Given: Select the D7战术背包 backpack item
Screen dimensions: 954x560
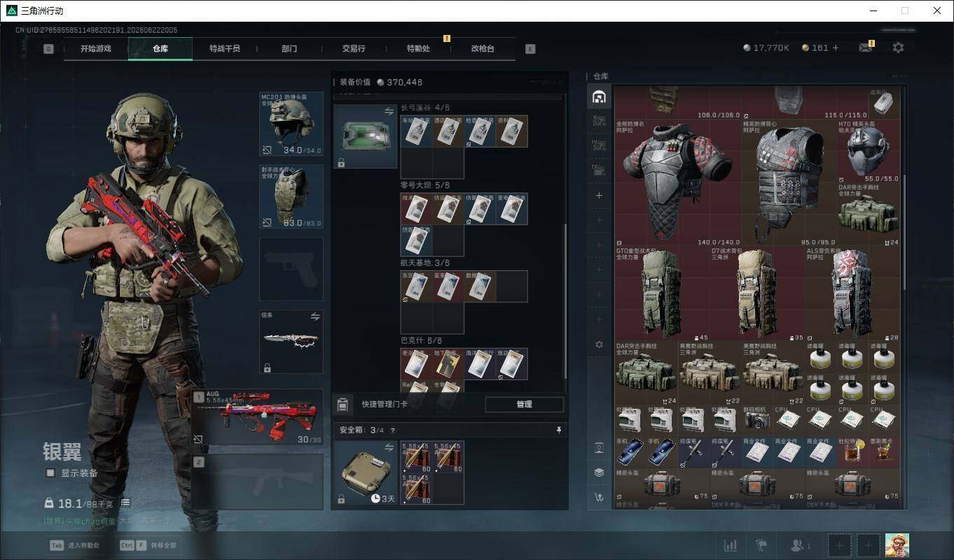Looking at the screenshot, I should pyautogui.click(x=756, y=293).
